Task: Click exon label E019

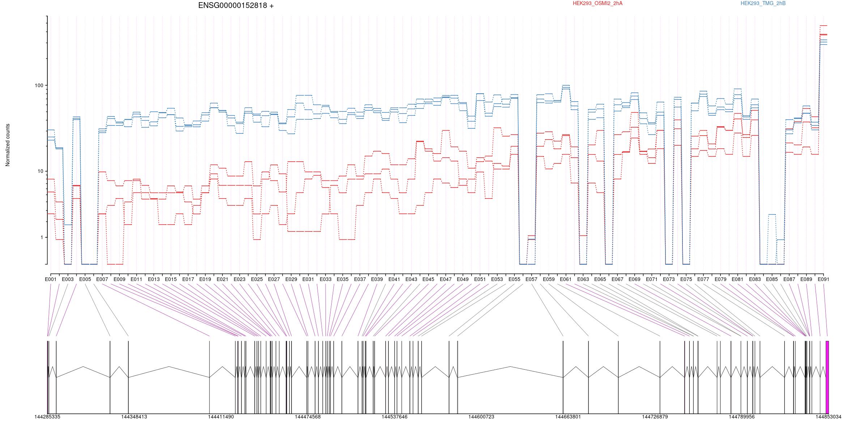Action: click(205, 279)
